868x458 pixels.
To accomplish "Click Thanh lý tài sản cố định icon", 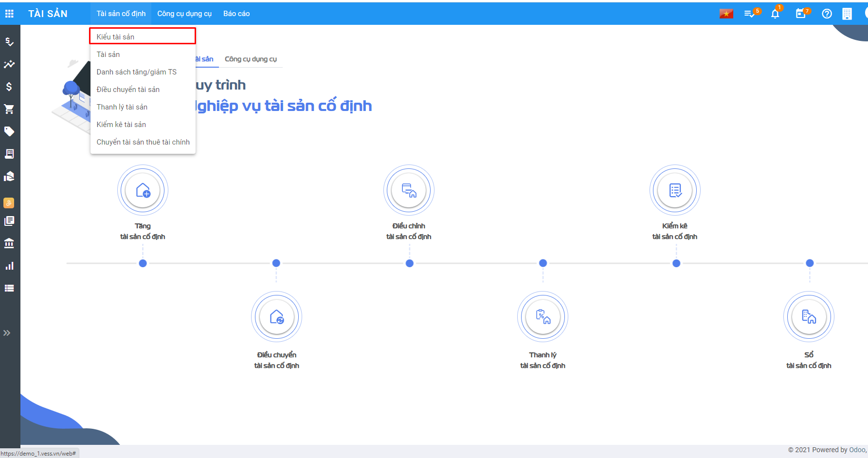I will click(542, 317).
